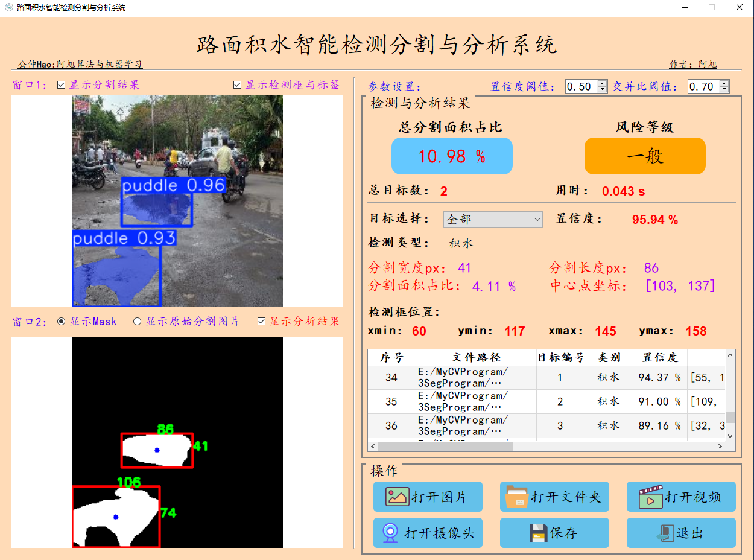Decrease 置信度阈值 with the down arrow

click(x=602, y=89)
